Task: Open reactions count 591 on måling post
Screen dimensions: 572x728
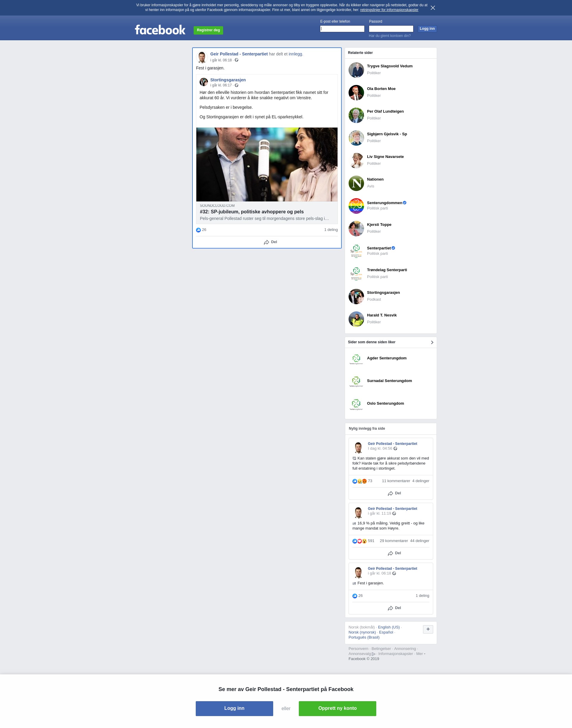Action: 371,541
